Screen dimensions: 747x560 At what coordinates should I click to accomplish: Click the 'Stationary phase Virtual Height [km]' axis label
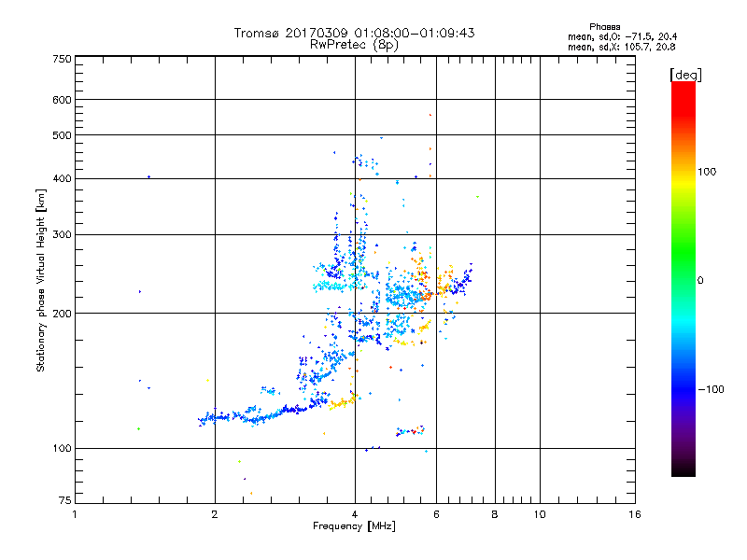(41, 280)
